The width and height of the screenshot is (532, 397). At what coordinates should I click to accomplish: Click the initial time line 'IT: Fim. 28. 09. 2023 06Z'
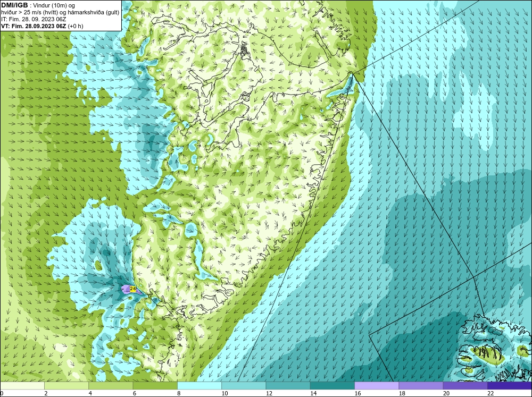click(34, 19)
